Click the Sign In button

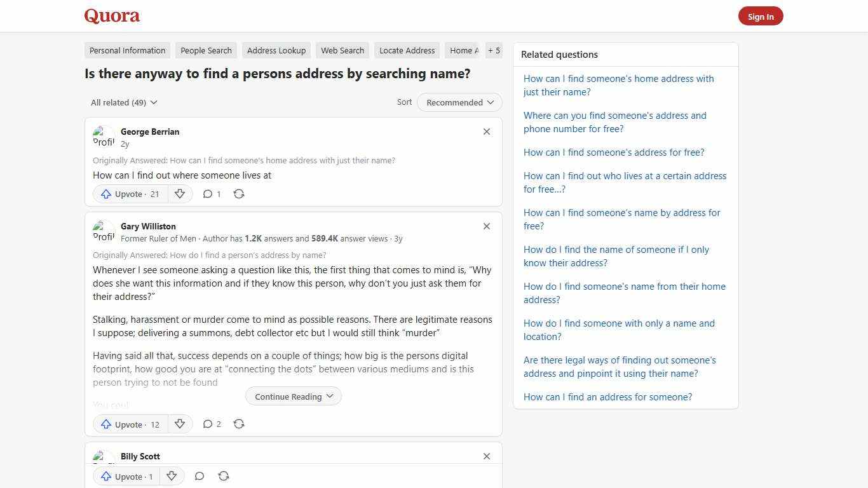pyautogui.click(x=761, y=16)
